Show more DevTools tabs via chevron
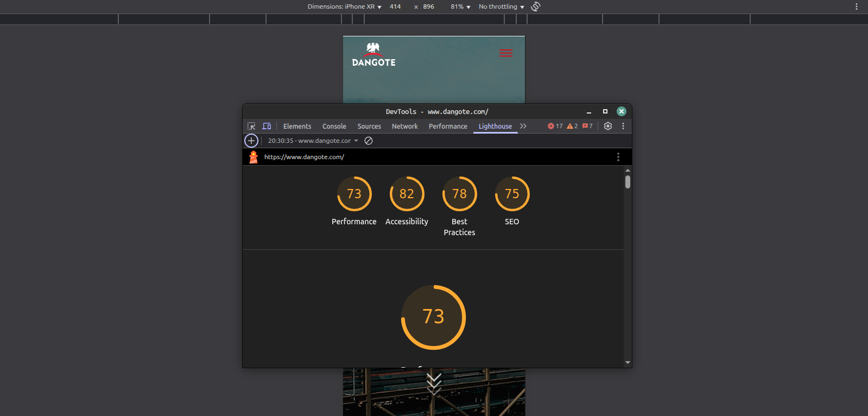 [x=523, y=126]
